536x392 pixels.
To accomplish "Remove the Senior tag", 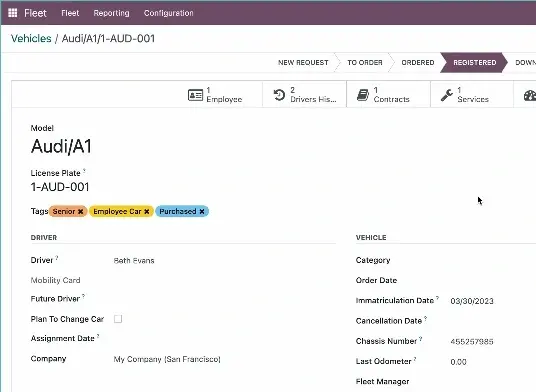I will 81,212.
